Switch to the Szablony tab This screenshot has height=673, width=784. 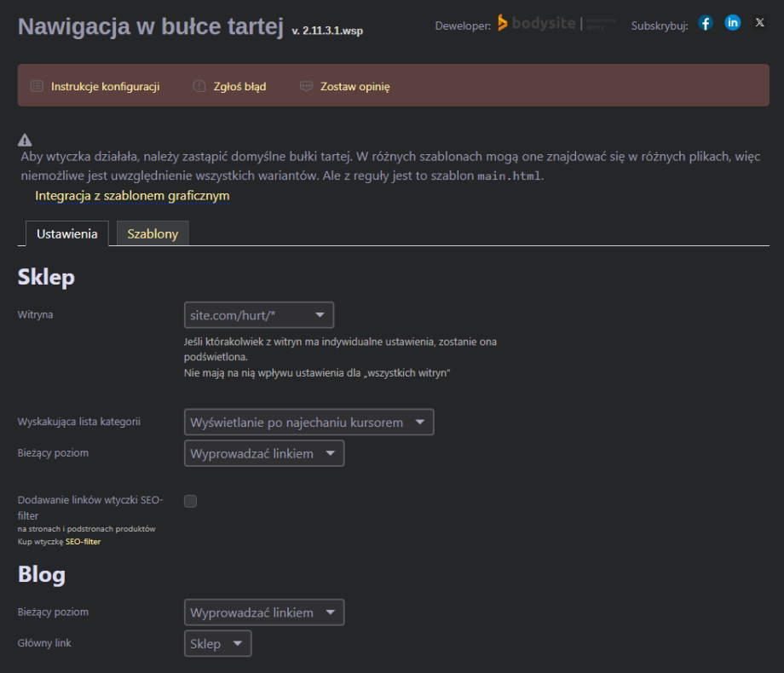(x=153, y=233)
